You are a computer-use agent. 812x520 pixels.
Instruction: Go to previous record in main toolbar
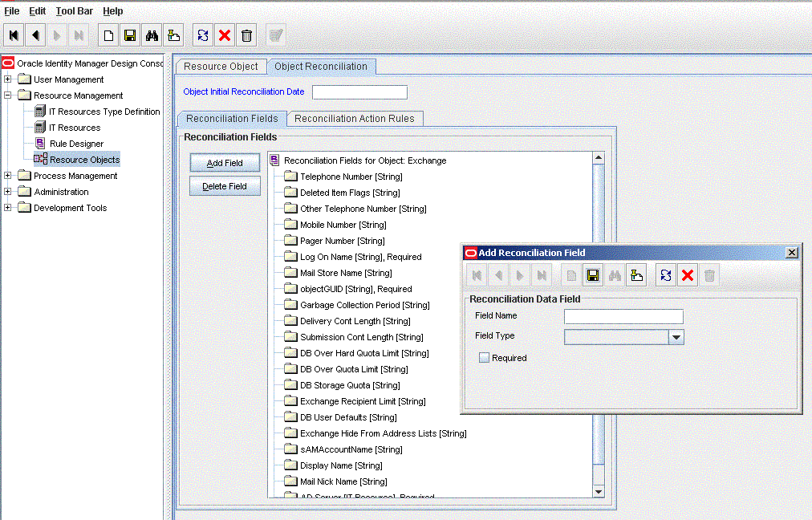pos(35,35)
